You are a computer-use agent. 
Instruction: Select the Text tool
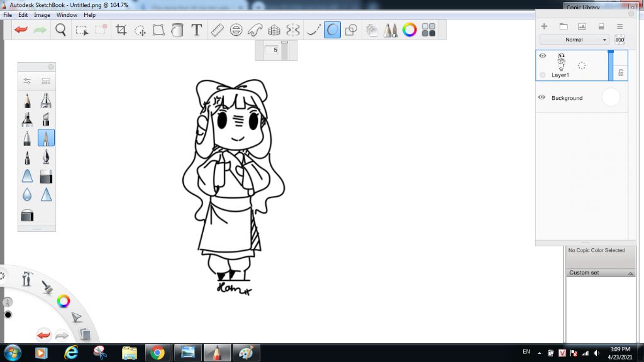(197, 30)
